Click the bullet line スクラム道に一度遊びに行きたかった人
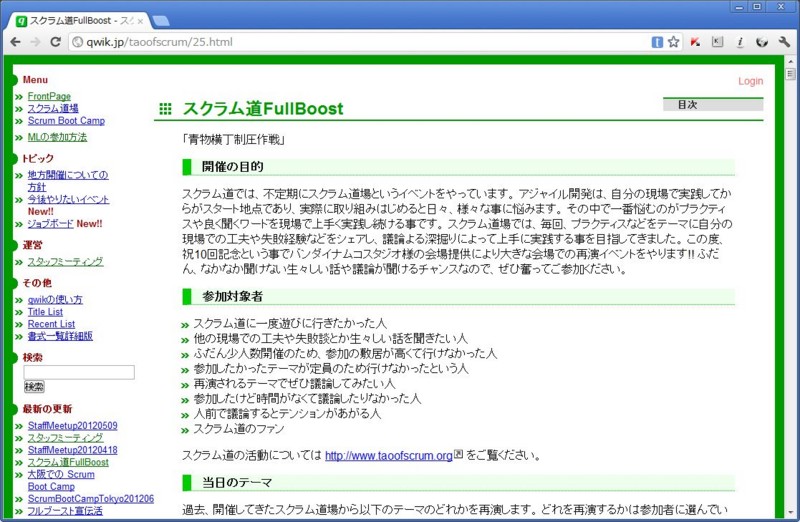The width and height of the screenshot is (800, 522). pyautogui.click(x=290, y=324)
